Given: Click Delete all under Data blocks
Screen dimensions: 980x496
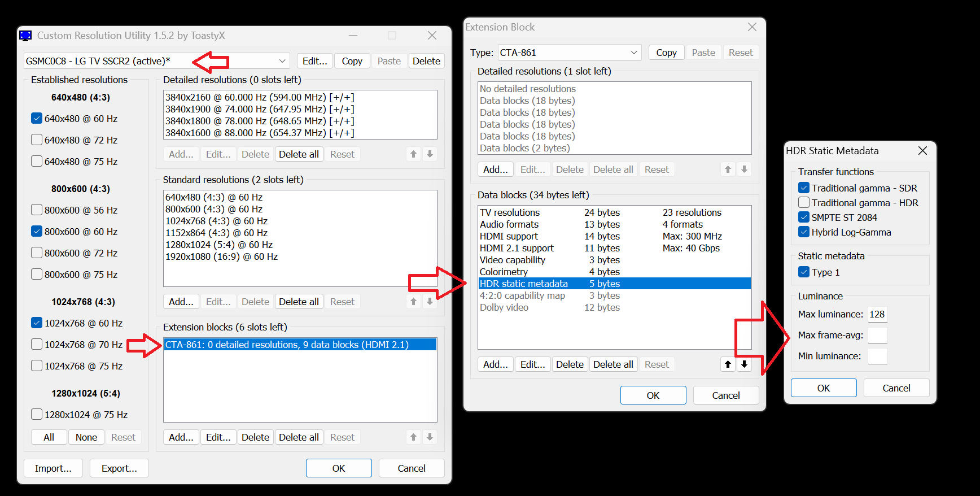Looking at the screenshot, I should coord(613,364).
